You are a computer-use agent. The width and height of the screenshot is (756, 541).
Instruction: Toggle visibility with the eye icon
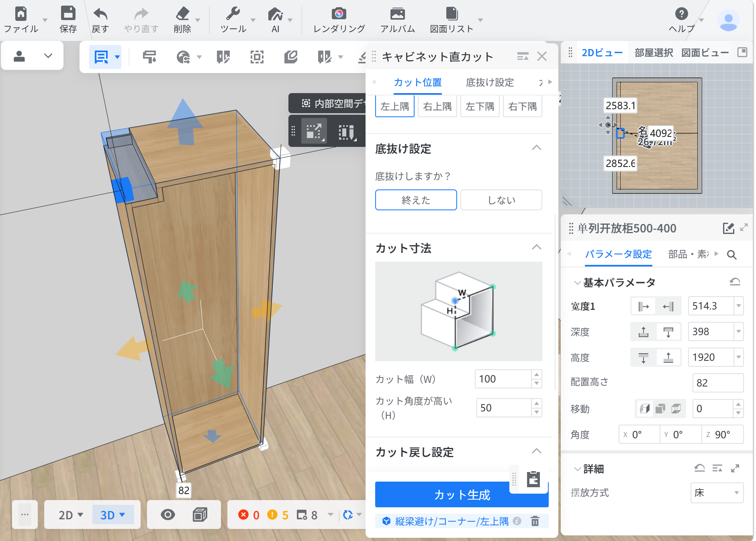(168, 515)
